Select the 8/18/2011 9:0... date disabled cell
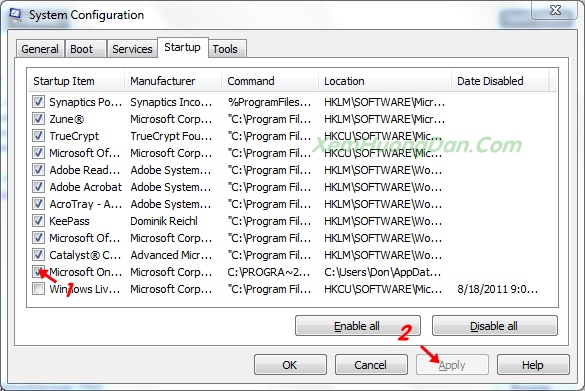The height and width of the screenshot is (391, 585). pyautogui.click(x=498, y=289)
